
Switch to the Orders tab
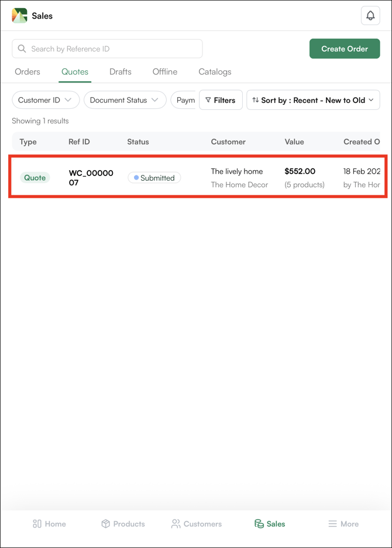point(27,72)
